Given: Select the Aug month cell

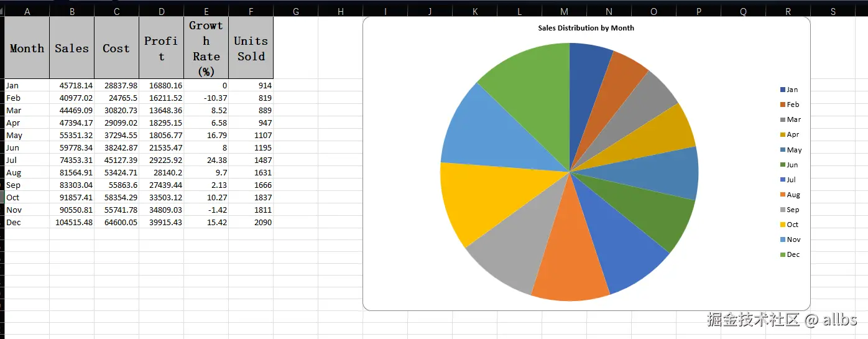Looking at the screenshot, I should (27, 172).
